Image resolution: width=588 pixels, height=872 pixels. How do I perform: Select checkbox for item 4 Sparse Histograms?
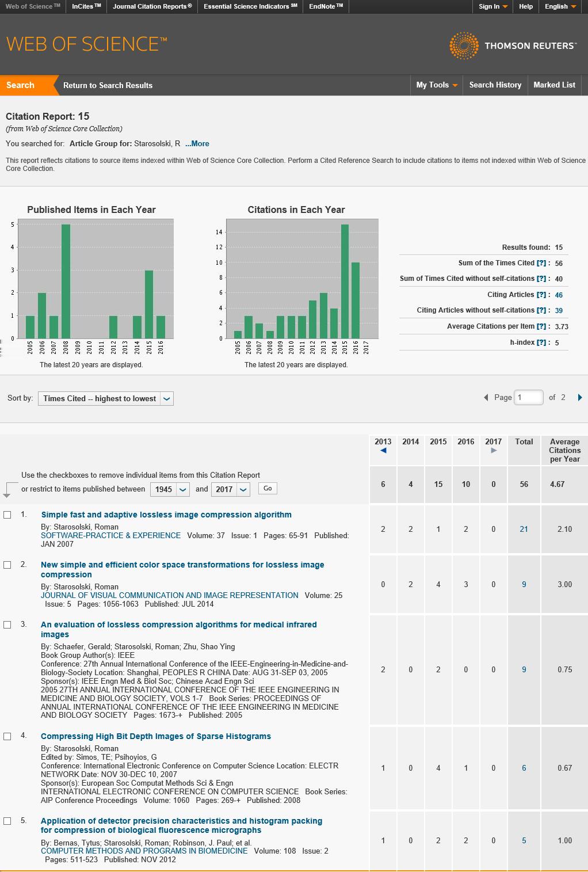7,737
